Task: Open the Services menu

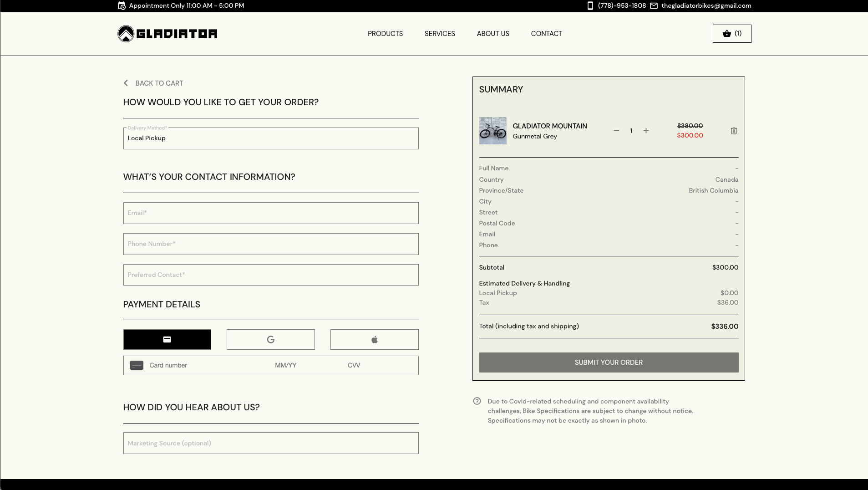Action: tap(440, 34)
